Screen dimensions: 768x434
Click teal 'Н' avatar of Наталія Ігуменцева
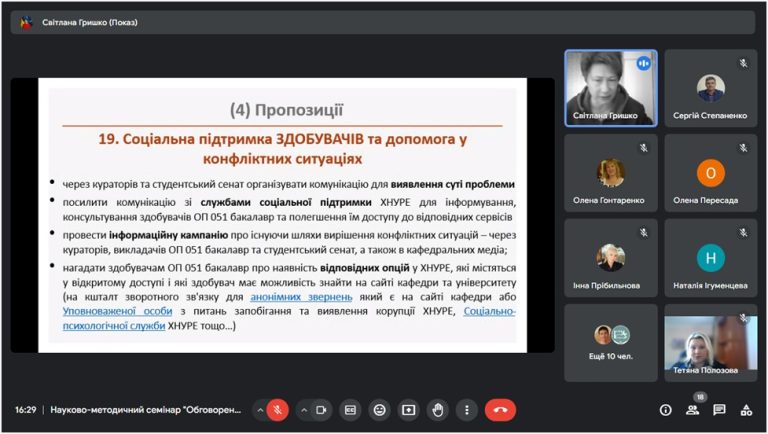point(711,258)
